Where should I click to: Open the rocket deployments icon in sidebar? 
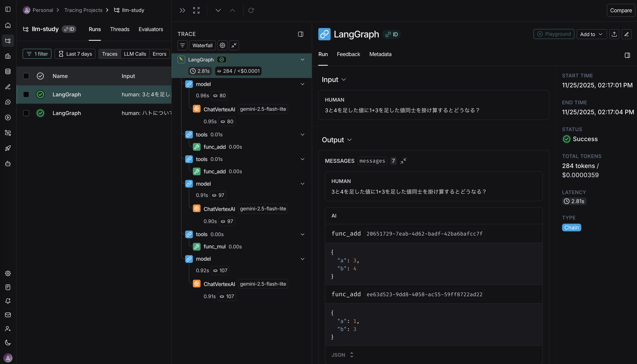point(8,148)
